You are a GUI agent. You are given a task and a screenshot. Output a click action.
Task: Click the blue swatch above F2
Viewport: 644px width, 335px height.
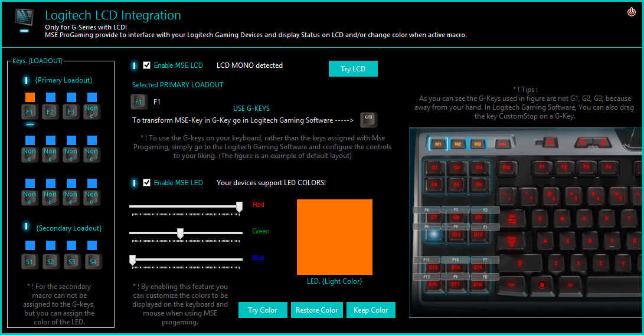pos(51,97)
